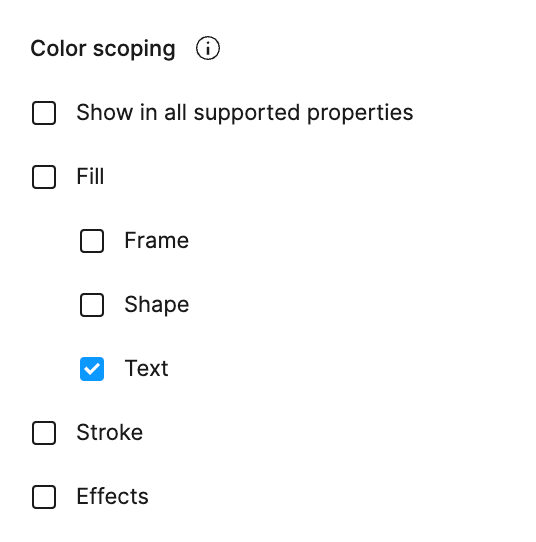Image resolution: width=536 pixels, height=542 pixels.
Task: Click the 'Show in all supported properties' label
Action: coord(245,113)
